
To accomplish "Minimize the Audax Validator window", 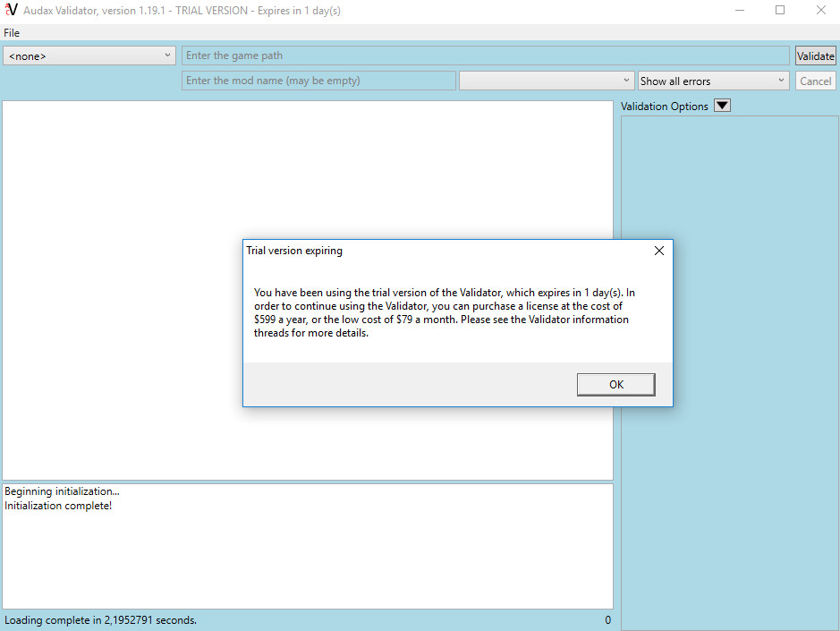I will 740,11.
